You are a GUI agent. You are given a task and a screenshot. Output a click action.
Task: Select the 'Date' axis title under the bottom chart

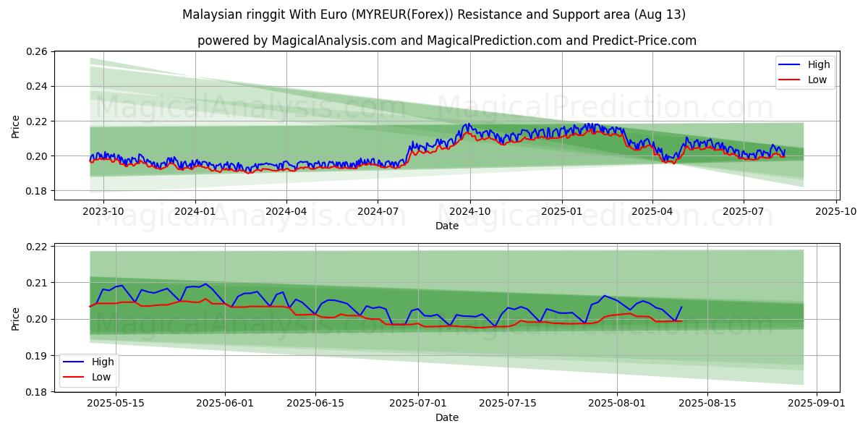tap(447, 417)
